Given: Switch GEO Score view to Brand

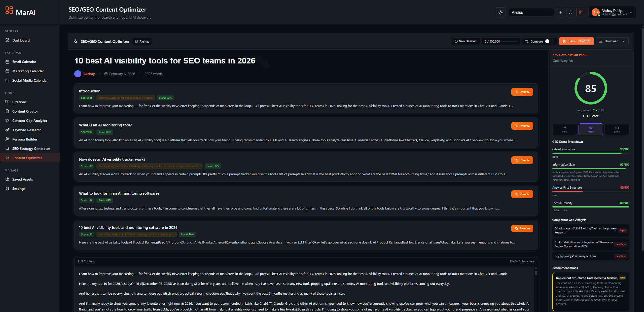Looking at the screenshot, I should (x=617, y=129).
